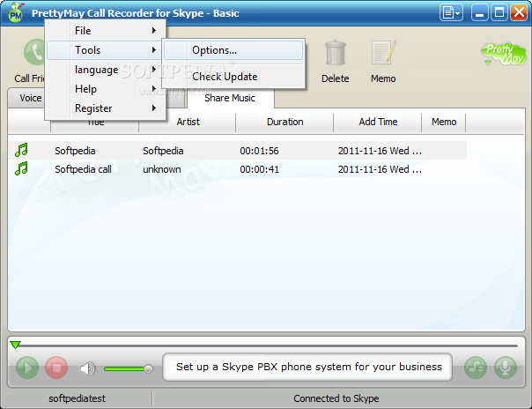Click the green playback position marker
The width and height of the screenshot is (532, 409).
tap(15, 345)
